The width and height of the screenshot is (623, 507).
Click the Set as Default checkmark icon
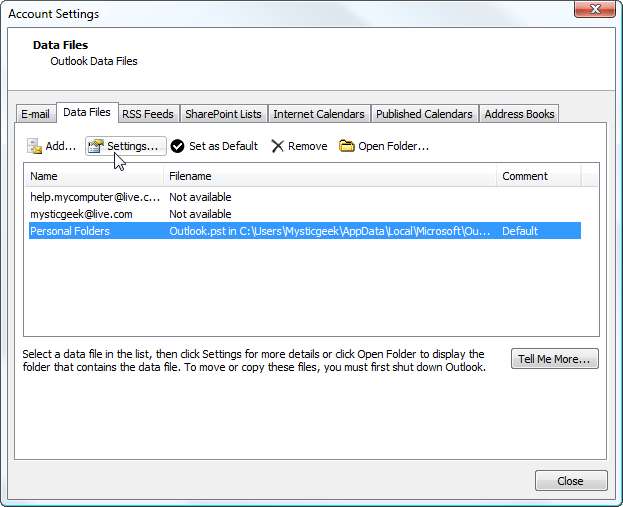coord(177,146)
